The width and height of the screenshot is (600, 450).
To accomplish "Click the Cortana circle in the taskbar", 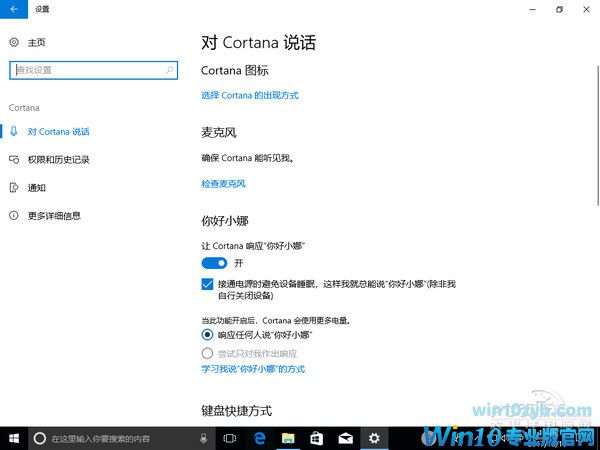I will click(x=40, y=438).
